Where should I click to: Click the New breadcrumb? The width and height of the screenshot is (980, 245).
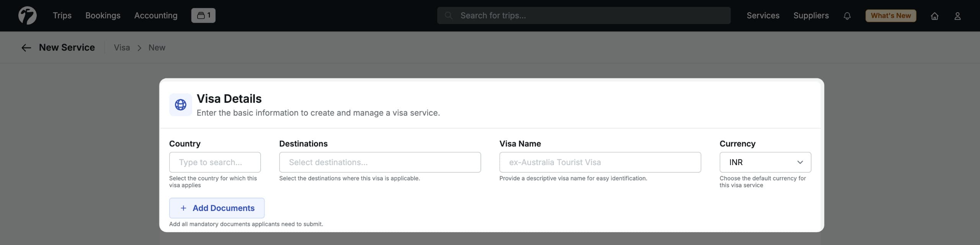click(x=157, y=48)
